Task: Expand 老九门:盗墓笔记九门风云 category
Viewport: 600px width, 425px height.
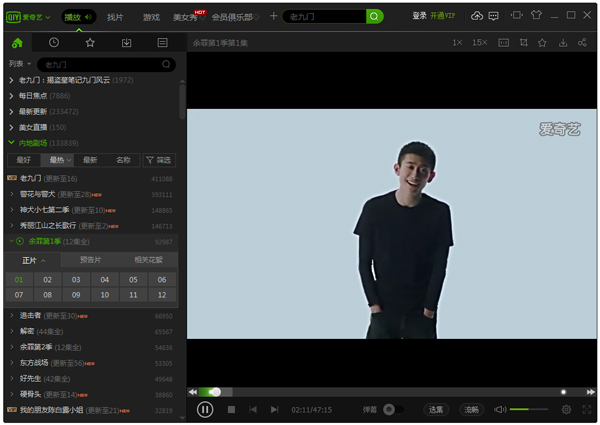Action: [11, 80]
